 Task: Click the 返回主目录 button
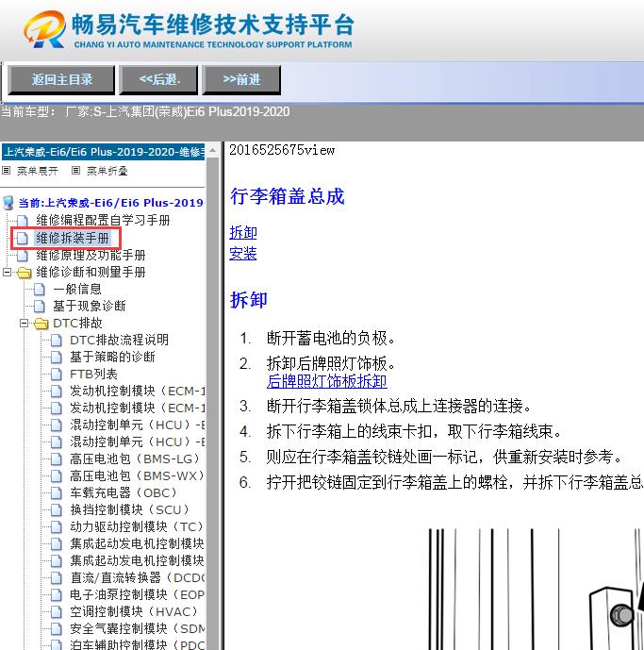coord(61,79)
